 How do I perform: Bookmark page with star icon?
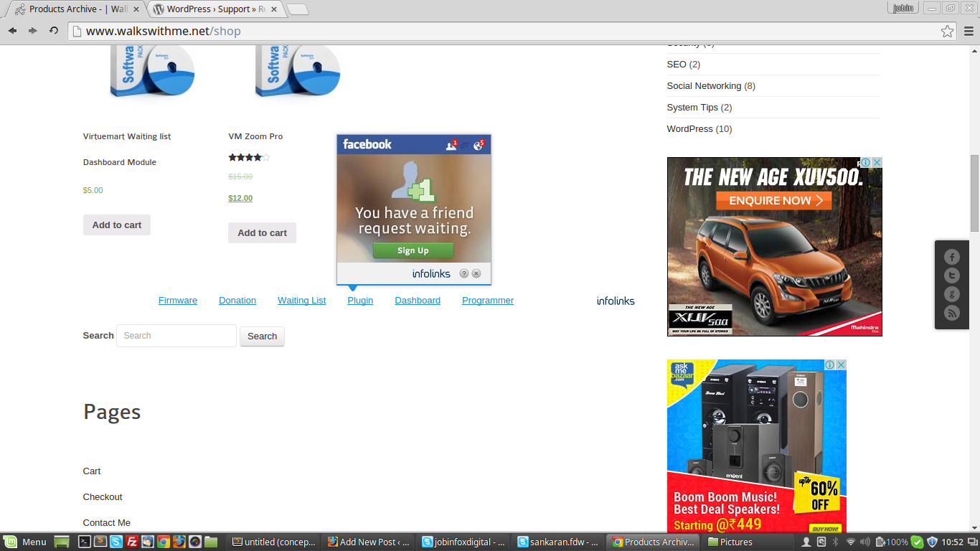tap(948, 31)
